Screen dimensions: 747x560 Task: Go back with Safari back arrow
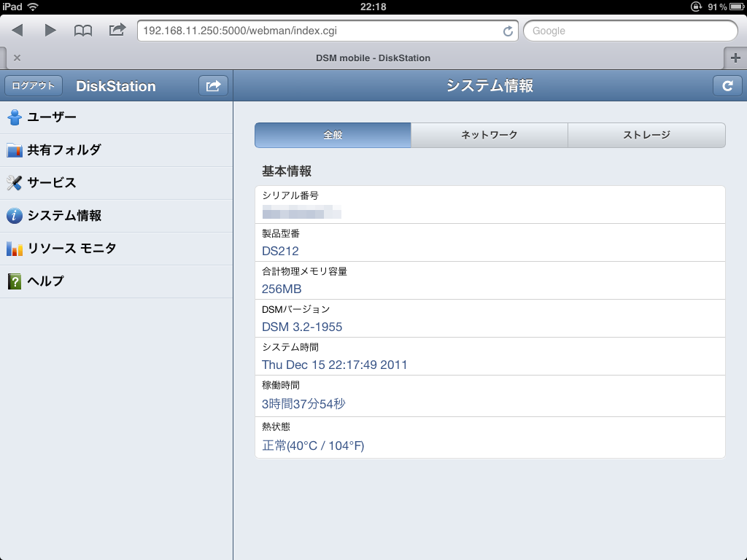(x=18, y=31)
